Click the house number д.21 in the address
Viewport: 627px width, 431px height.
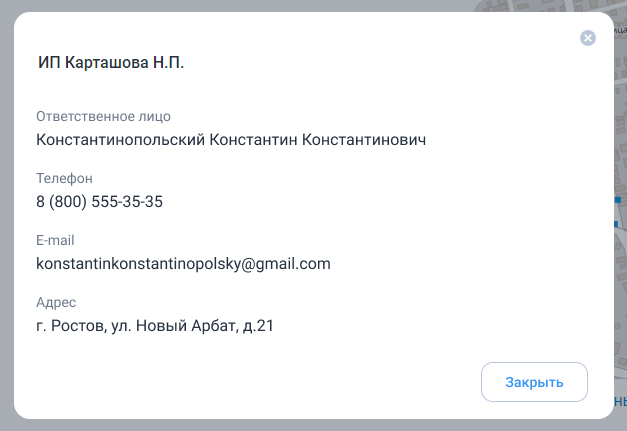258,325
